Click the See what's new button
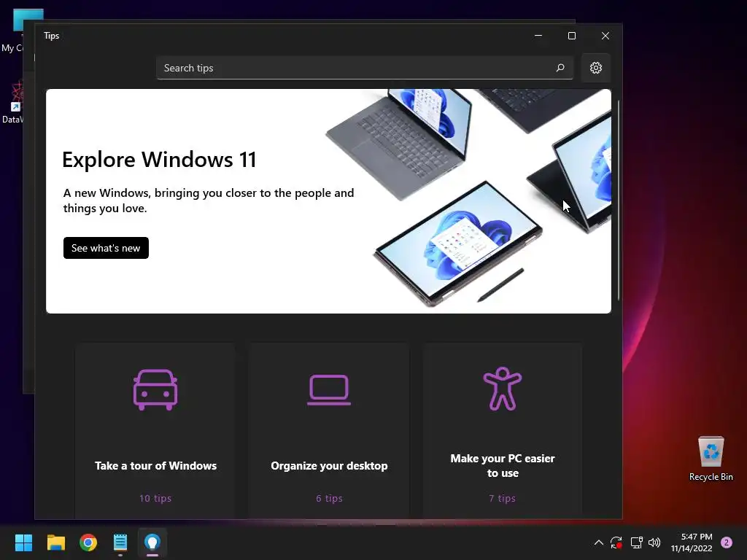Screen dimensions: 747x560 click(x=106, y=248)
